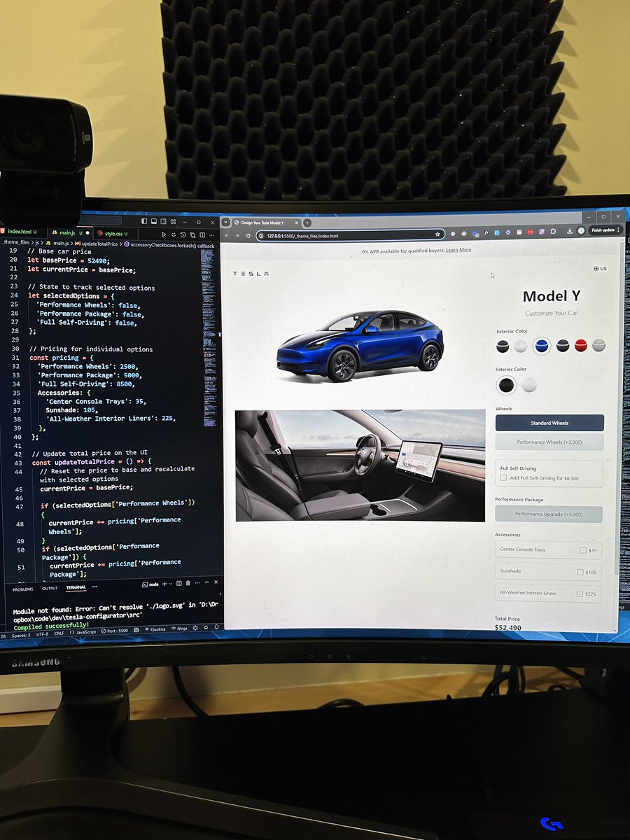The height and width of the screenshot is (840, 630).
Task: Click the Chrome profile avatar
Action: point(581,230)
